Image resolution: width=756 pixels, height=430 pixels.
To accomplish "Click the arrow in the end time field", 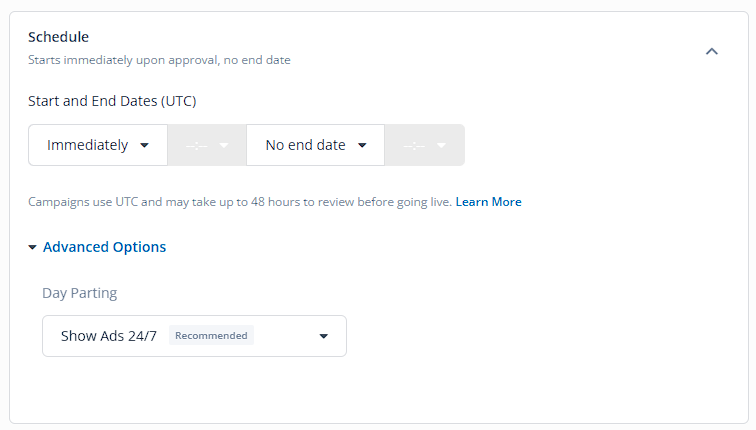I will click(441, 146).
